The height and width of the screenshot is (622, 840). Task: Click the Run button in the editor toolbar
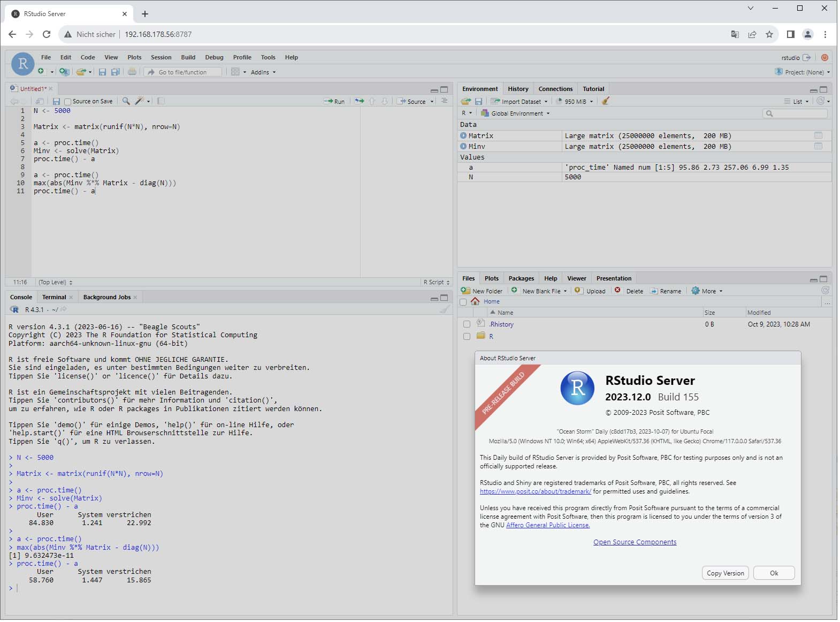pyautogui.click(x=334, y=101)
